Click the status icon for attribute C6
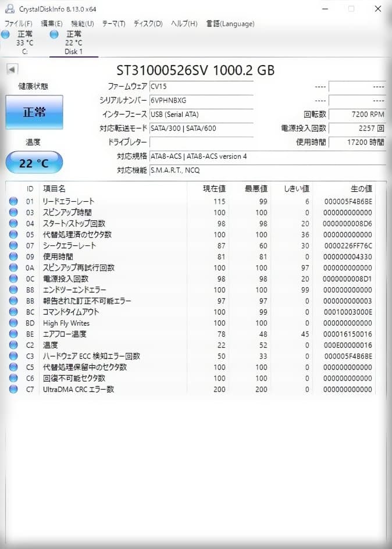 coord(13,378)
